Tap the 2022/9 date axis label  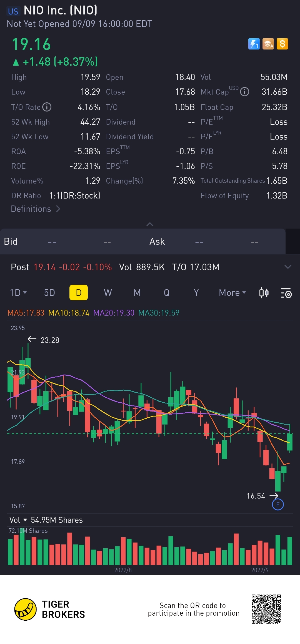(x=260, y=570)
